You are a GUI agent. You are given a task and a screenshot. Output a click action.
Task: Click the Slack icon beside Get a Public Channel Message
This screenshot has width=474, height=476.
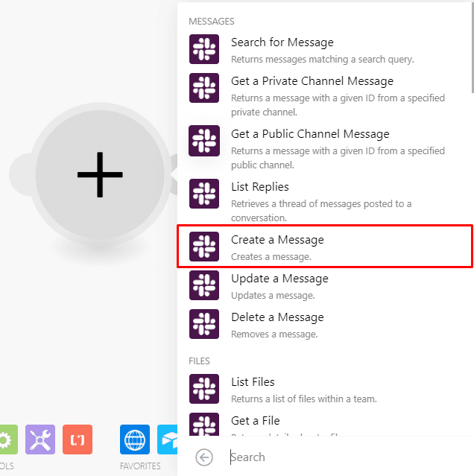pos(204,141)
